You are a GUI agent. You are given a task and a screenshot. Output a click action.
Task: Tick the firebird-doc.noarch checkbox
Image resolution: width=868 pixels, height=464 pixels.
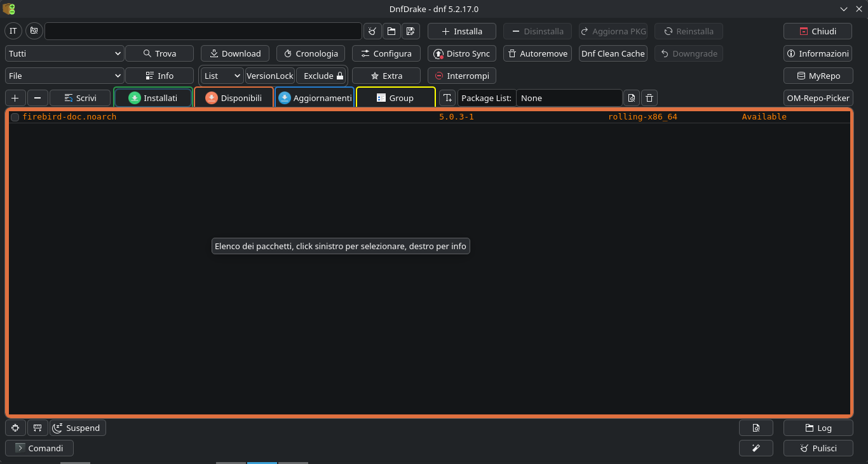coord(15,117)
